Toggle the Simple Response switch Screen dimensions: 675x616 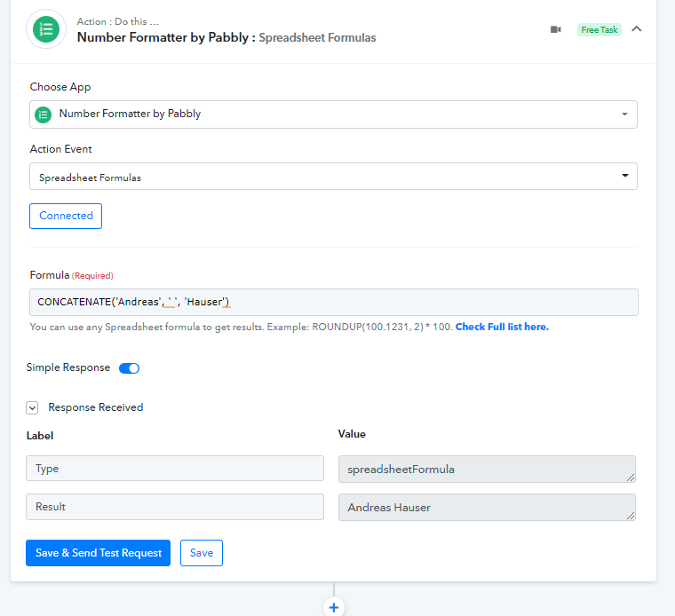[x=129, y=368]
